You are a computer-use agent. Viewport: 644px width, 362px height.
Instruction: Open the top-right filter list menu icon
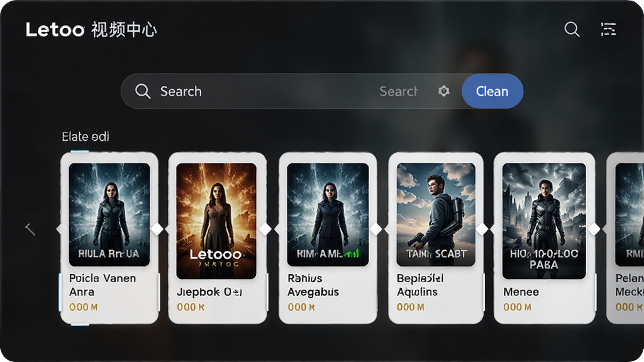(608, 30)
